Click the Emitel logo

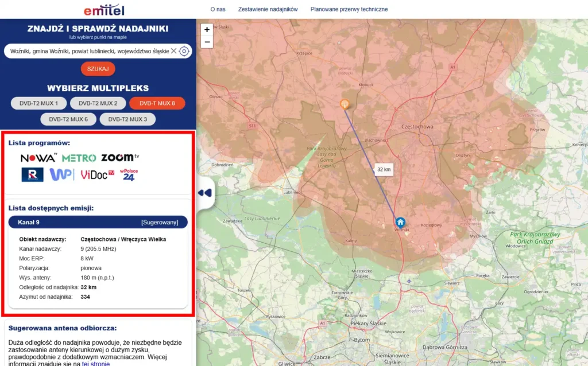103,10
